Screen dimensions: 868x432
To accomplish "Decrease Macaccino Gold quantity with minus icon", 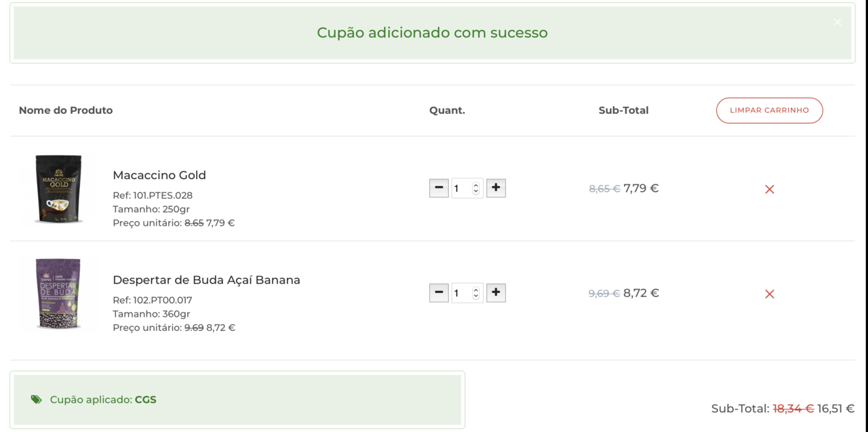I will point(439,188).
